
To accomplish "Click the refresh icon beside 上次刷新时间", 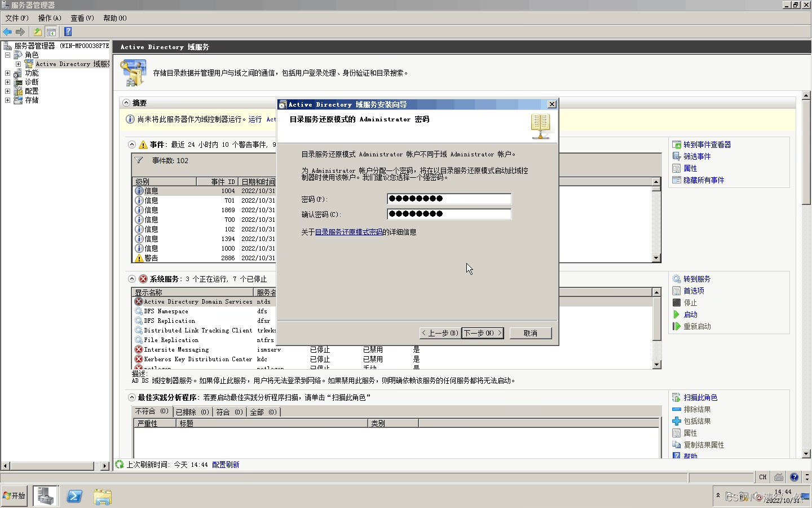I will 119,465.
